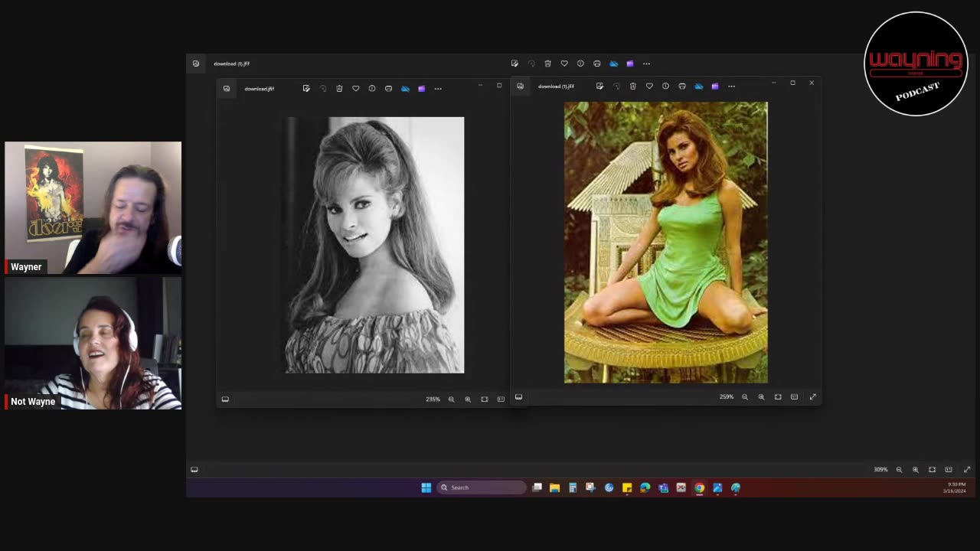Edit image in download.jfif window
980x551 pixels.
point(306,89)
